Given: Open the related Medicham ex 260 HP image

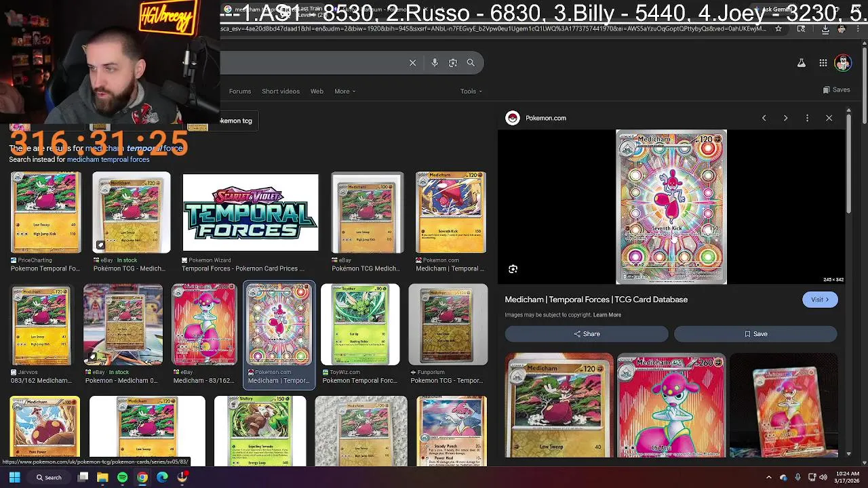Looking at the screenshot, I should (x=671, y=405).
